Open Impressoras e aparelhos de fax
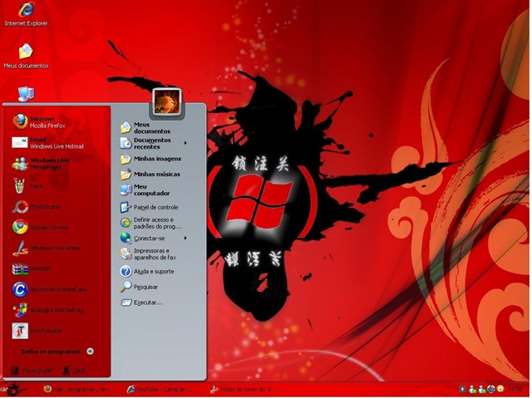 coord(148,254)
